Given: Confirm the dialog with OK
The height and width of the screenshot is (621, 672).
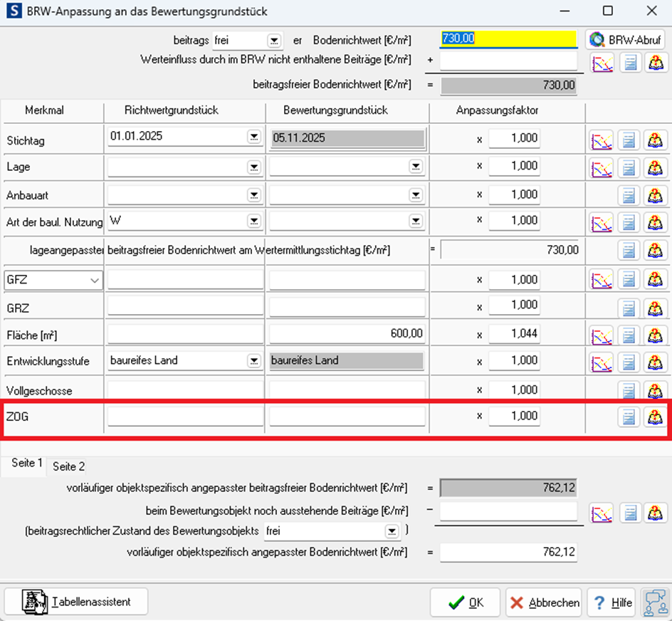Looking at the screenshot, I should click(x=466, y=602).
